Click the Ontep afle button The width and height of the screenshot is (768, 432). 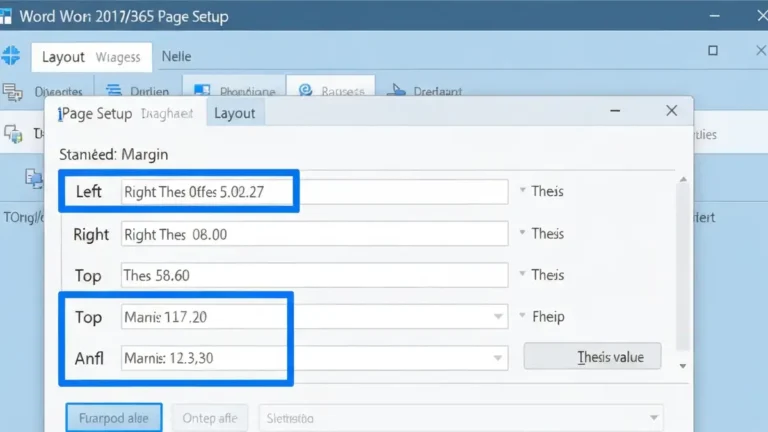pos(210,418)
